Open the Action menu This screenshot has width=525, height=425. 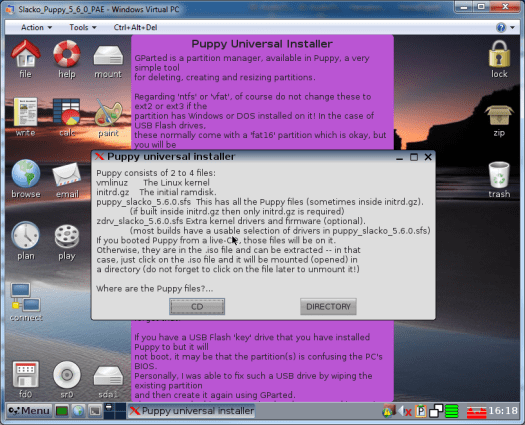(x=36, y=27)
